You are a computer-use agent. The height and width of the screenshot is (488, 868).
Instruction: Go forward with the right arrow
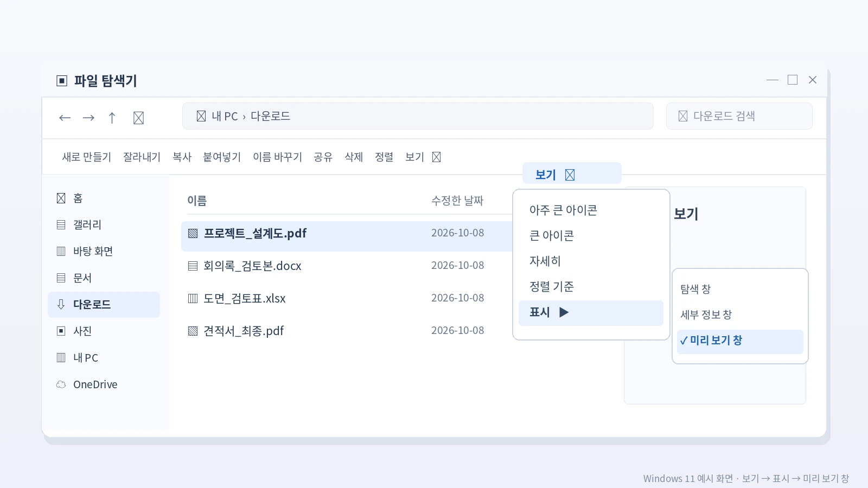tap(88, 118)
